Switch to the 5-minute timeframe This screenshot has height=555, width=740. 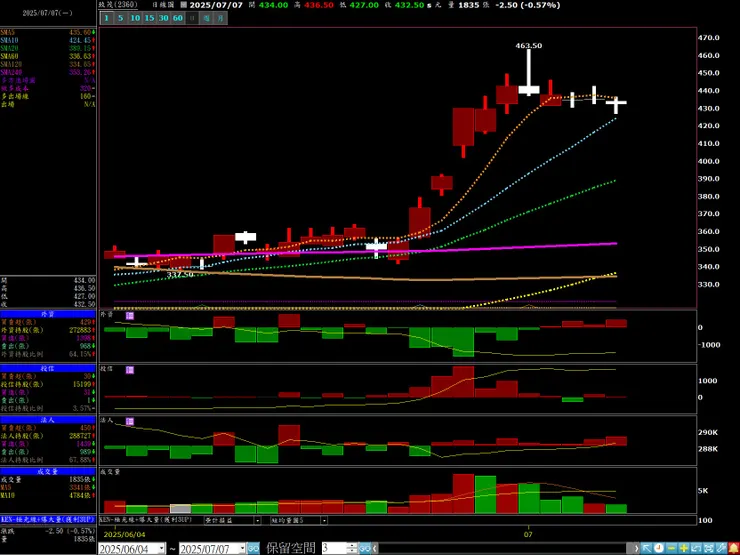pyautogui.click(x=121, y=18)
